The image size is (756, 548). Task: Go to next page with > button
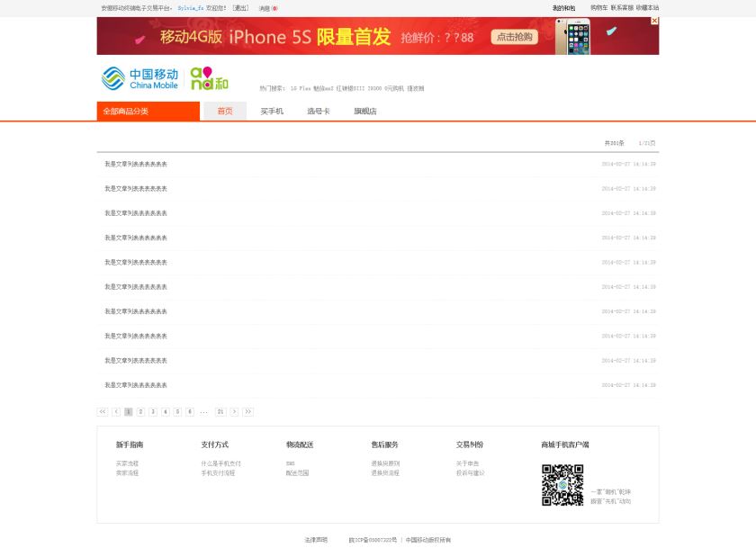point(234,411)
